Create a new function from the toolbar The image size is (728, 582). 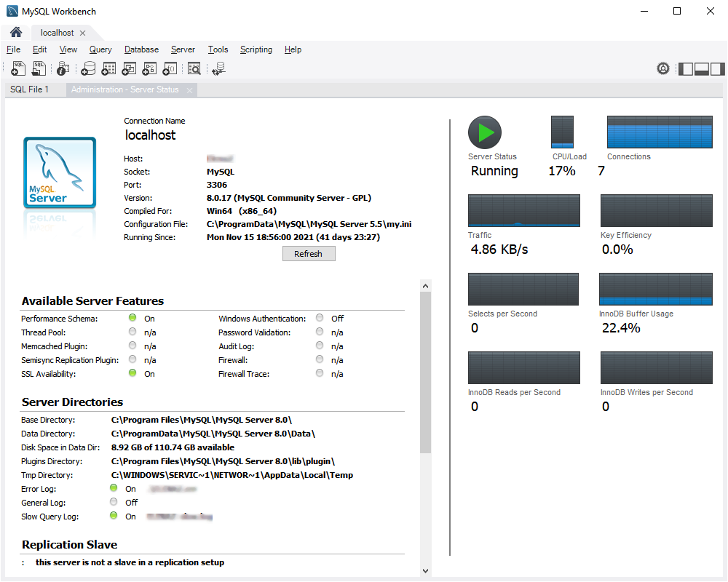(x=170, y=68)
